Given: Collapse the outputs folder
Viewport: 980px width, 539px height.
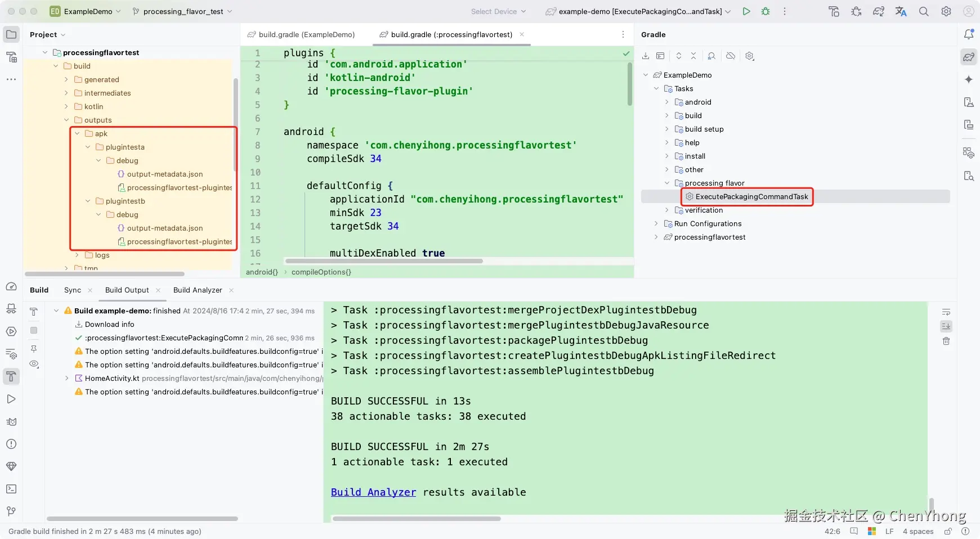Looking at the screenshot, I should (x=66, y=120).
